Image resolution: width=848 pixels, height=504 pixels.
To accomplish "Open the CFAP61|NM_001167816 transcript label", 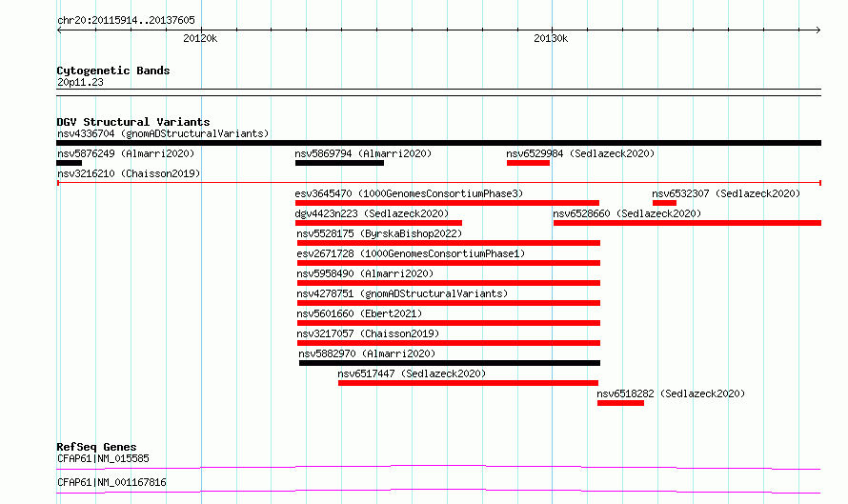I will click(x=111, y=482).
